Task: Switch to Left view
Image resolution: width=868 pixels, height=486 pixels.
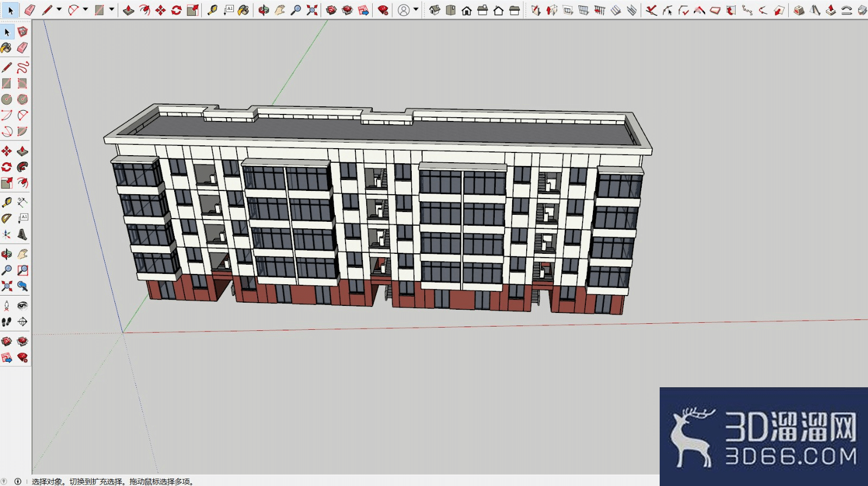Action: (514, 10)
